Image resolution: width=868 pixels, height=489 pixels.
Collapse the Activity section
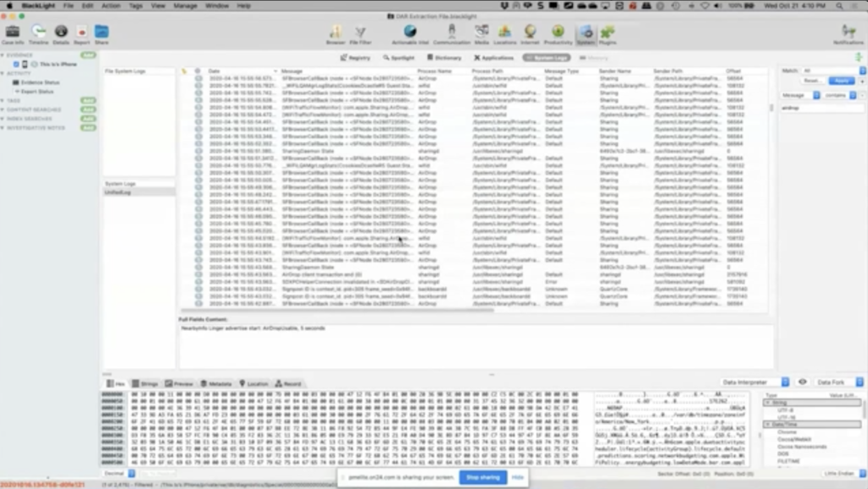[3, 73]
